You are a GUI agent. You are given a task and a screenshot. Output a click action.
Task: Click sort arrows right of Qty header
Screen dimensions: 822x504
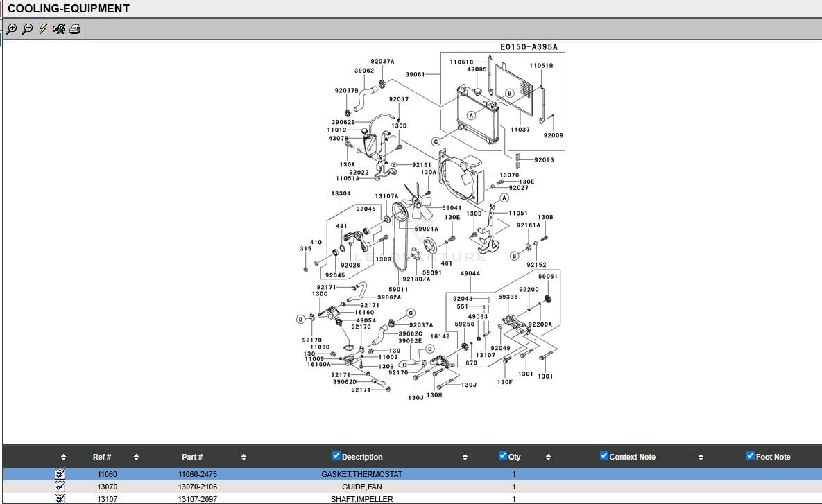(x=548, y=458)
